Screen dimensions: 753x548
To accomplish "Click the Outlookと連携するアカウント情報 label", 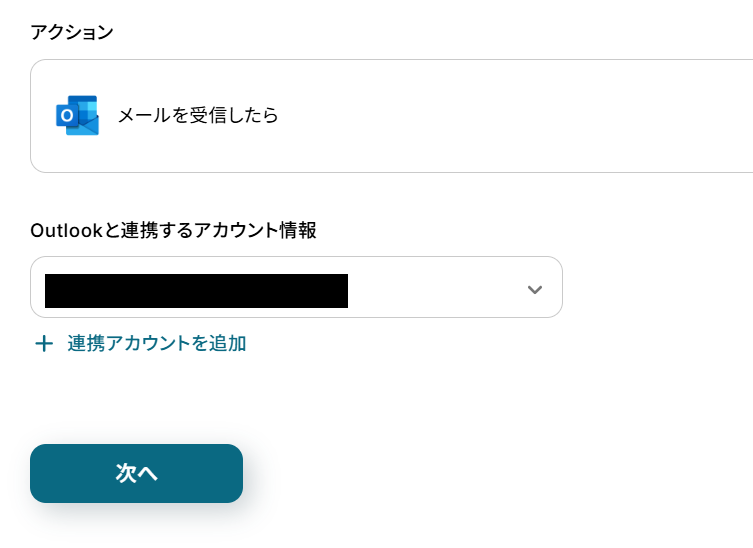I will (x=173, y=230).
